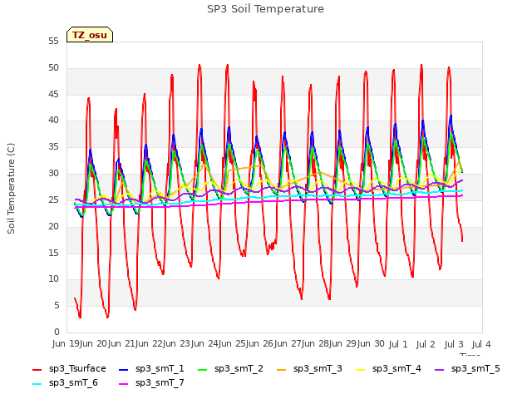The width and height of the screenshot is (532, 399).
Task: Select the sp3_smT_4 legend label
Action: click(x=397, y=369)
